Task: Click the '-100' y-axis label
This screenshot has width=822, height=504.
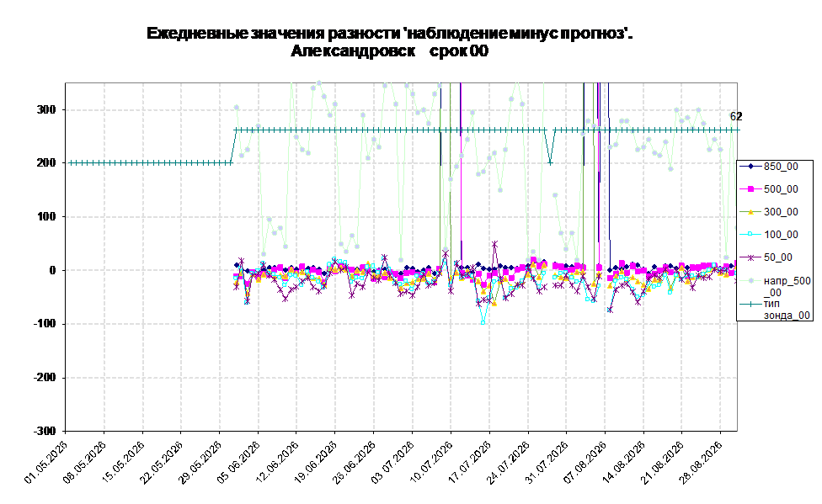Action: (44, 324)
